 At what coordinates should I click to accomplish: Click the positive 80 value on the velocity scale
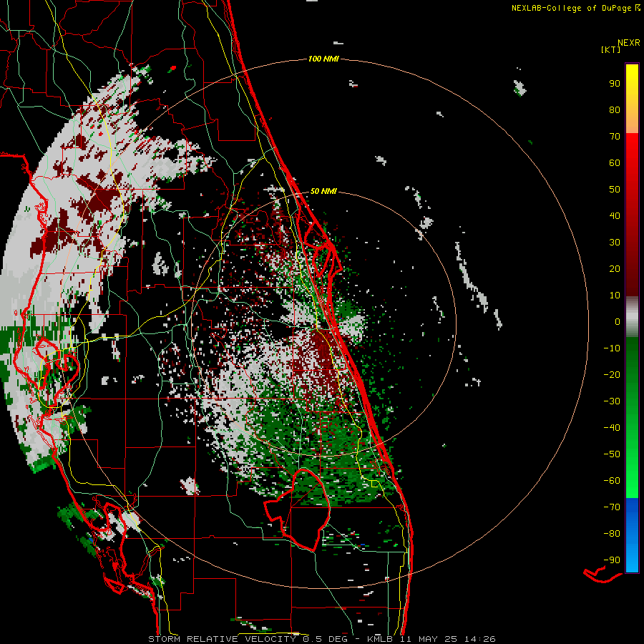pos(615,110)
